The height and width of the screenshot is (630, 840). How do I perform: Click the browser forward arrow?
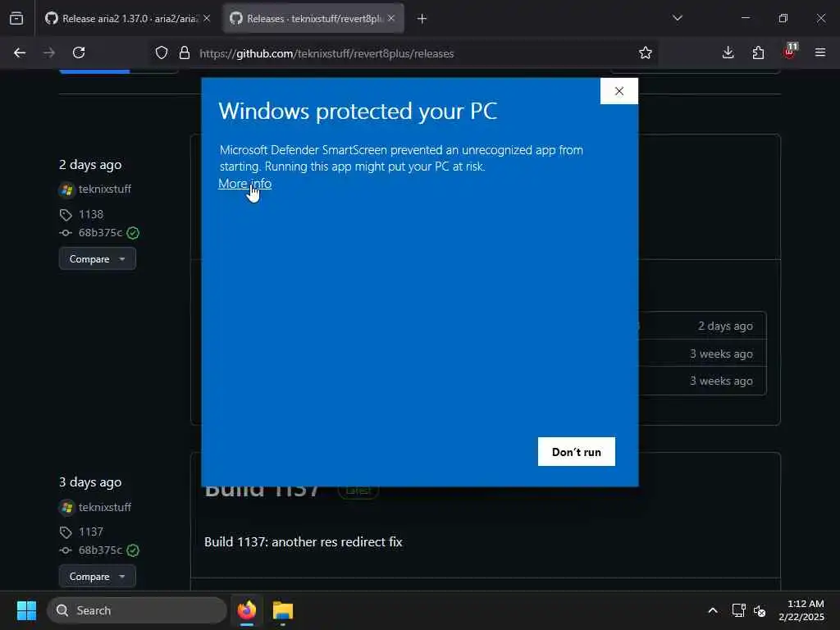click(49, 52)
